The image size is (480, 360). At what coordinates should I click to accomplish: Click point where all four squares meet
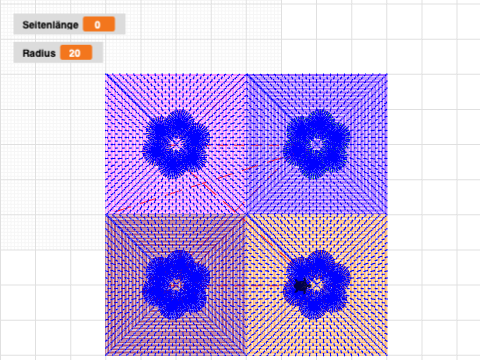[x=246, y=215]
